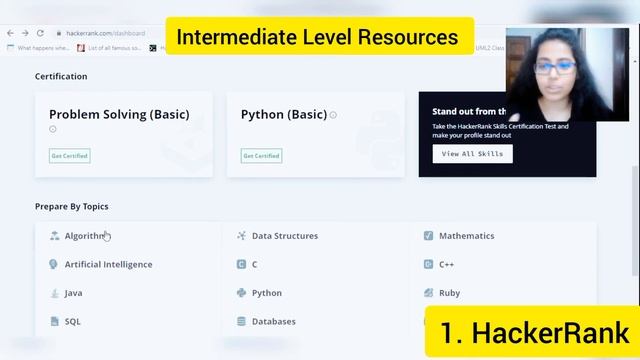Open the Python topic link
Screen dimensions: 640x360
click(x=267, y=293)
